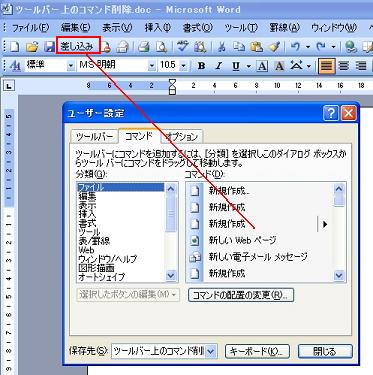Select center alignment button
This screenshot has height=375, width=373.
[344, 66]
